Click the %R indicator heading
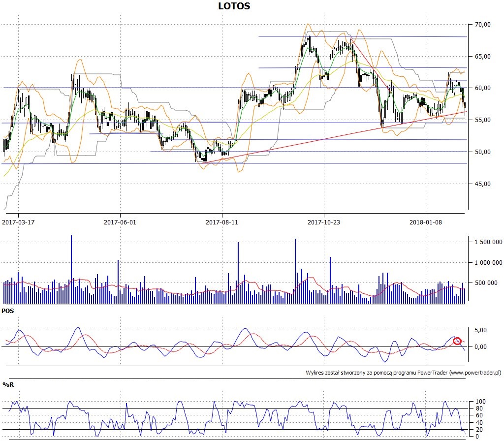This screenshot has height=441, width=504. pyautogui.click(x=8, y=384)
